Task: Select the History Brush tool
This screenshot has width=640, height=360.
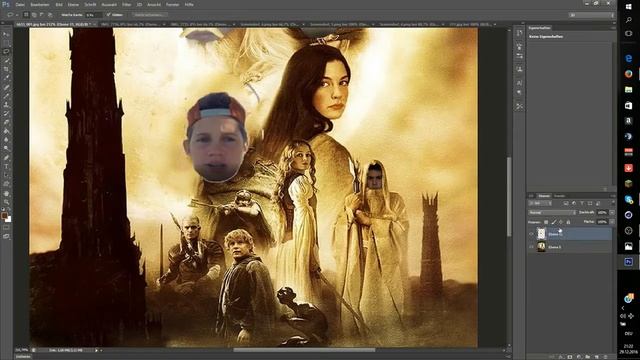Action: (6, 113)
